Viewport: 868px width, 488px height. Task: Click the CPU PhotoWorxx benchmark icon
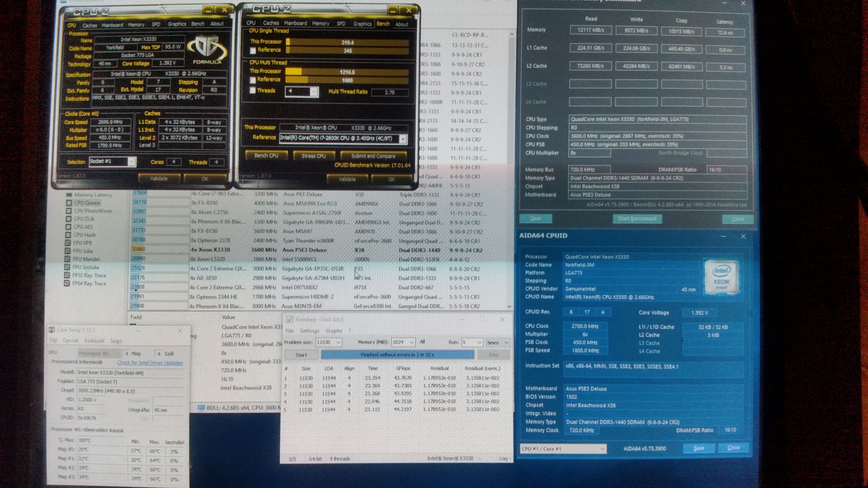click(69, 211)
